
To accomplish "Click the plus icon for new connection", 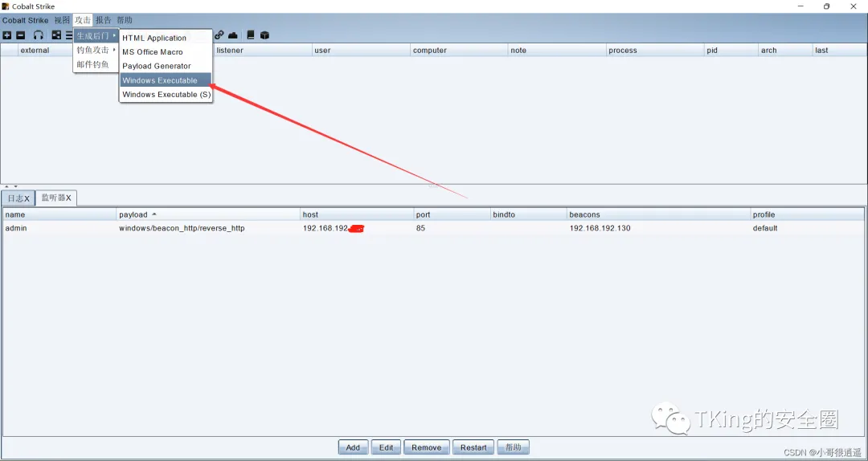I will tap(7, 35).
